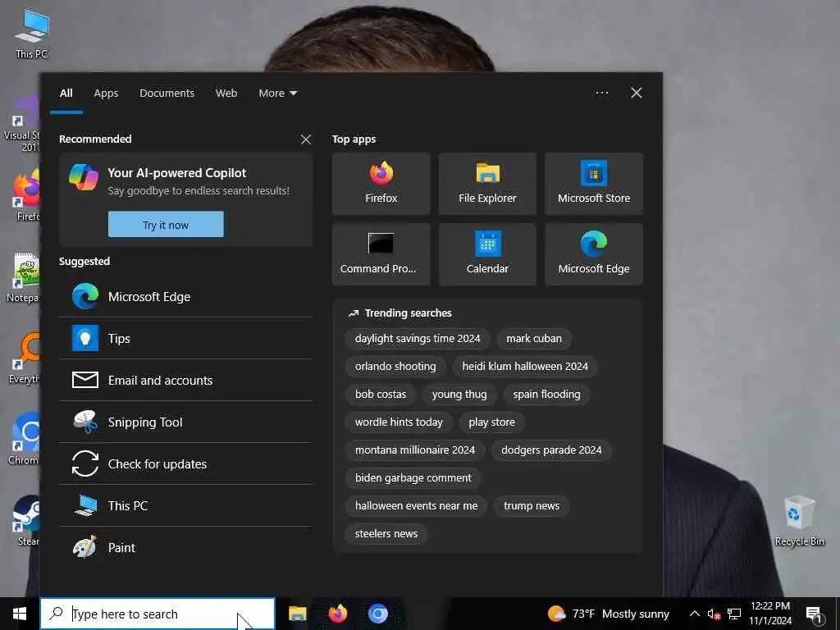Show hidden system tray icons
The height and width of the screenshot is (630, 840).
coord(694,614)
